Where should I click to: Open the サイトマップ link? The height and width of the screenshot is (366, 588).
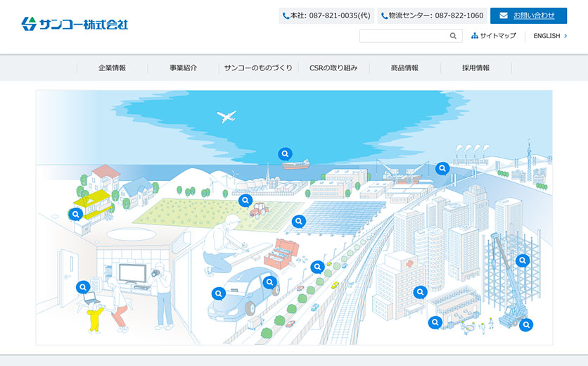pyautogui.click(x=494, y=36)
